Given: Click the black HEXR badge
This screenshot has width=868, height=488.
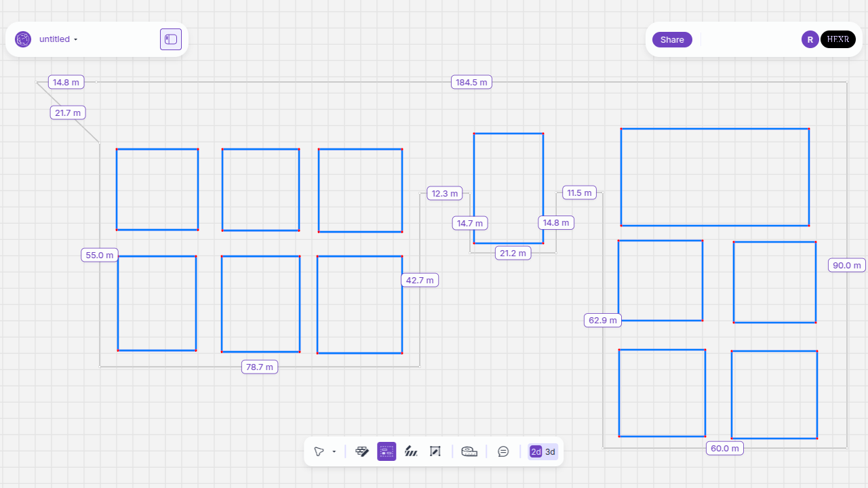Looking at the screenshot, I should tap(837, 39).
